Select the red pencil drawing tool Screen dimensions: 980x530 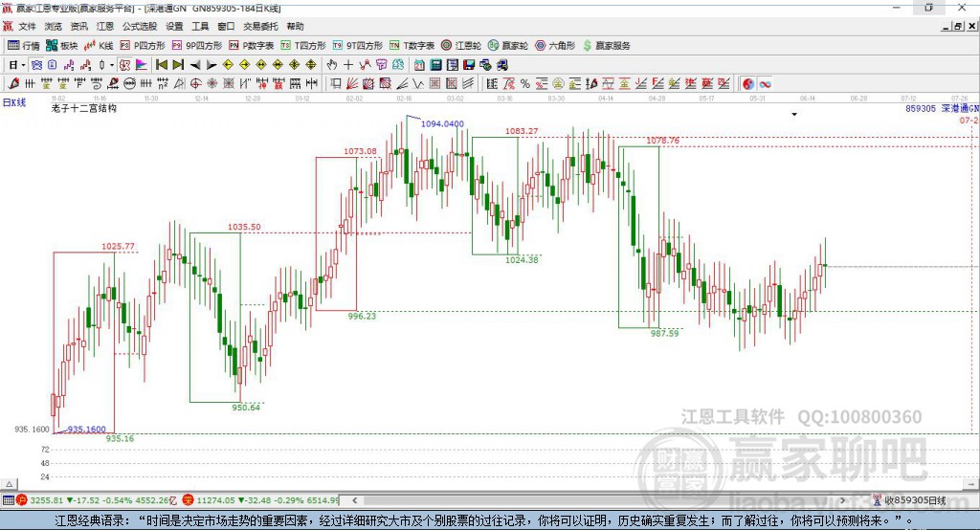pyautogui.click(x=13, y=84)
